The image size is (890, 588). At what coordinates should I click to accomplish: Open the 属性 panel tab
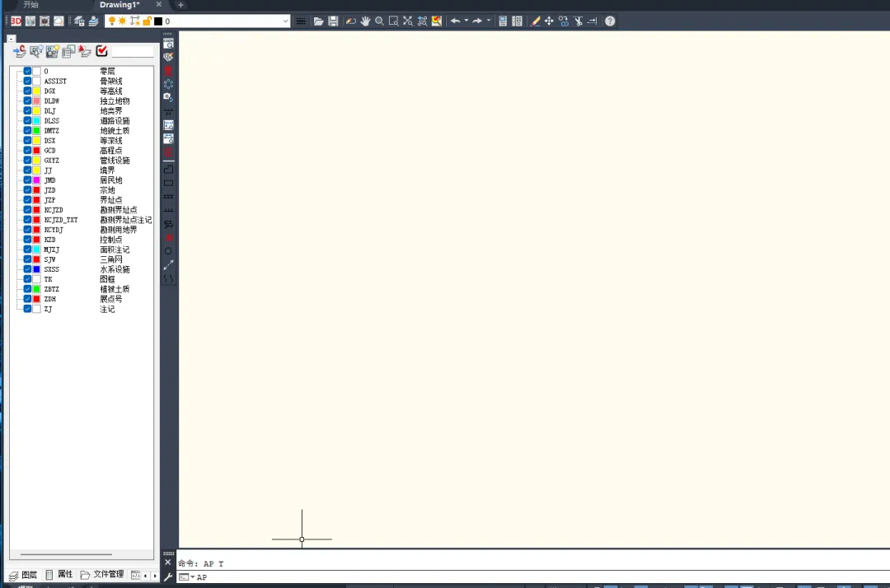59,574
